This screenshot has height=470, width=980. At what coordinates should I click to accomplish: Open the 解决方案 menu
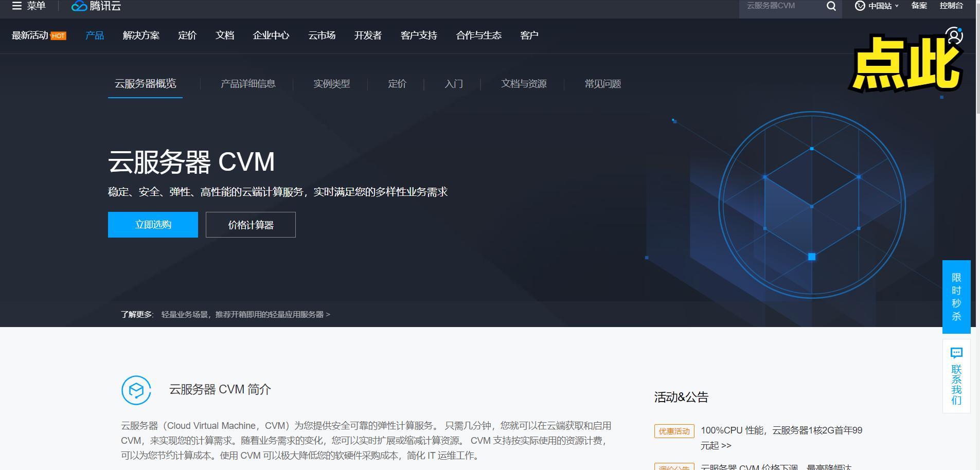(x=141, y=35)
